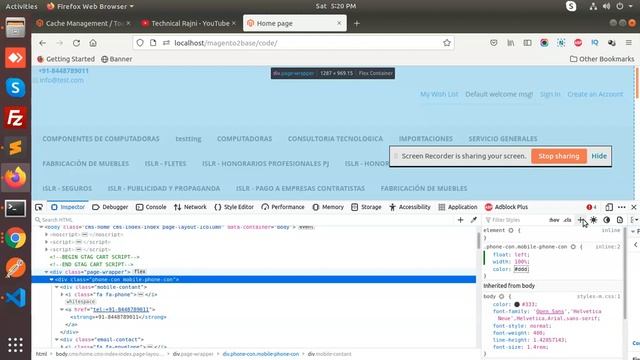This screenshot has height=360, width=640.
Task: Show applications grid in dock
Action: (x=16, y=345)
